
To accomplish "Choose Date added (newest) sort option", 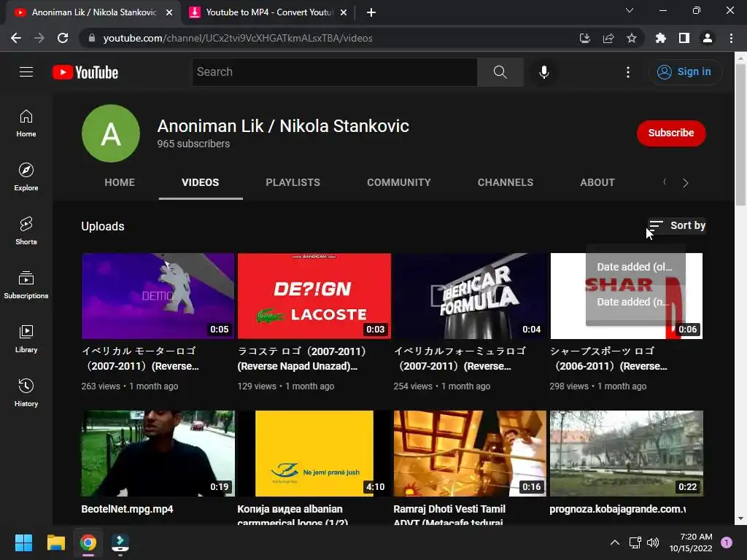I will 635,302.
